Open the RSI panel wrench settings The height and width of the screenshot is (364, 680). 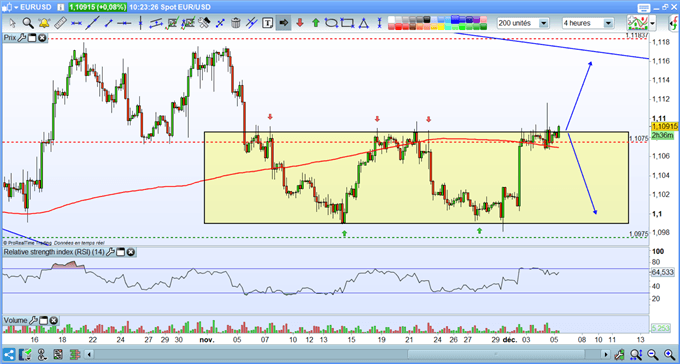point(111,252)
